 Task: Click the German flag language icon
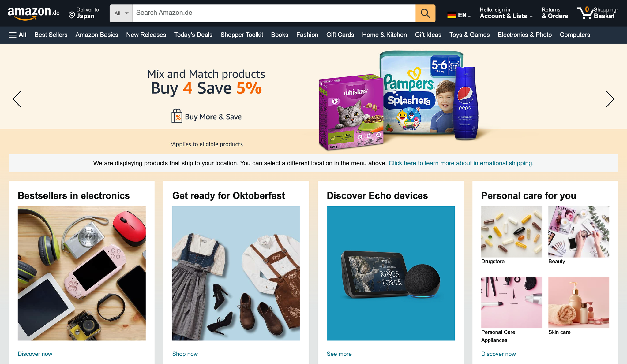point(452,15)
